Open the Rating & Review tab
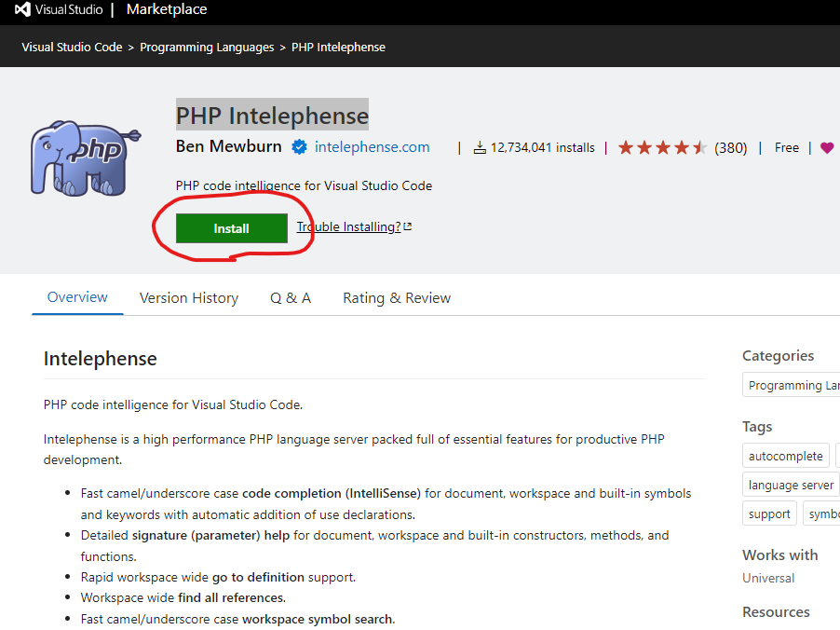Viewport: 840px width, 630px height. pyautogui.click(x=396, y=296)
